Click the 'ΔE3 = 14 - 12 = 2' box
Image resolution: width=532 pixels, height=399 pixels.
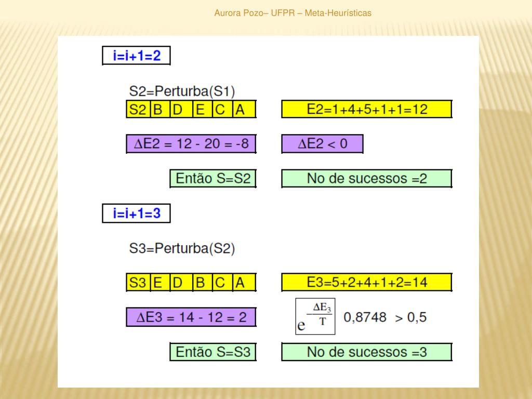191,317
